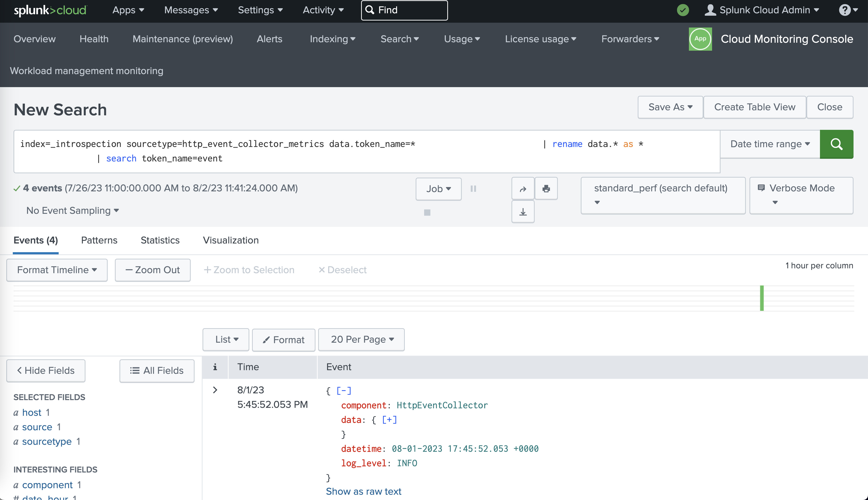Share the search job arrow icon

[523, 188]
